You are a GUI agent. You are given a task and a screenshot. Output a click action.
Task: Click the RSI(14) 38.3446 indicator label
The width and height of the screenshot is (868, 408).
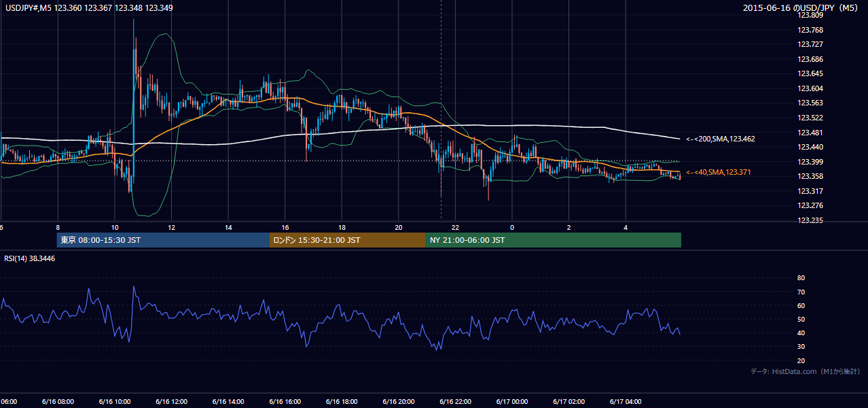pyautogui.click(x=30, y=259)
